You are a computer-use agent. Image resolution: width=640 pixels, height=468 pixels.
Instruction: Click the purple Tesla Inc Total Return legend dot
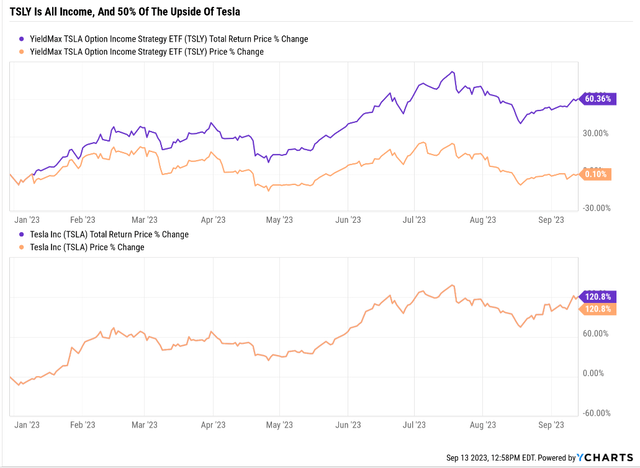tap(22, 234)
